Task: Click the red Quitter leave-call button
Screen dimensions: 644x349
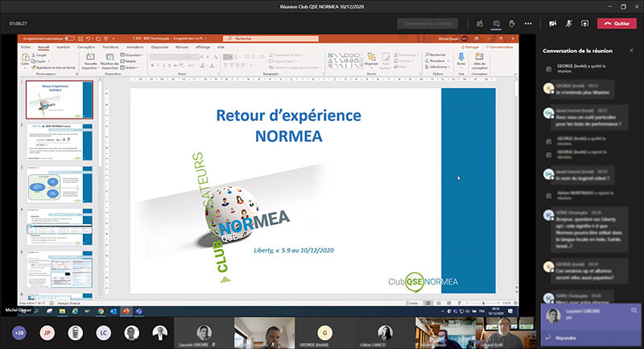Action: point(617,23)
